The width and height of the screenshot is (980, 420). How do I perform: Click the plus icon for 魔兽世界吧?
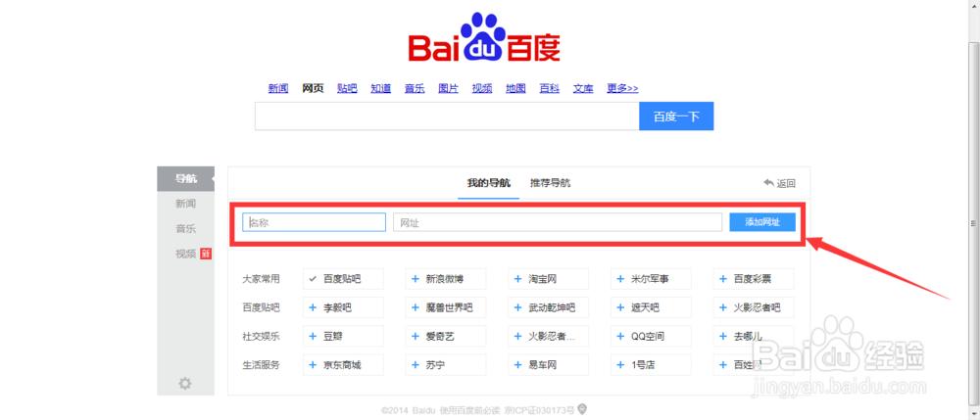click(x=415, y=307)
